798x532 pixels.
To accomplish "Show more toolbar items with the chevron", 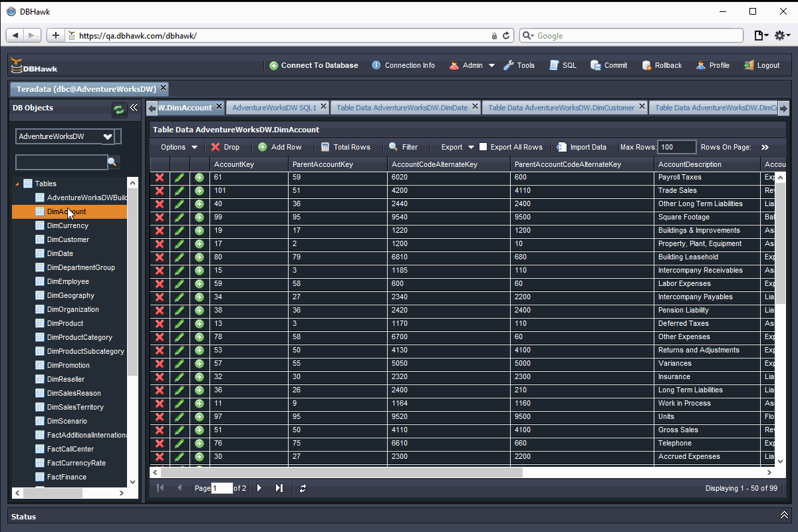I will point(765,147).
